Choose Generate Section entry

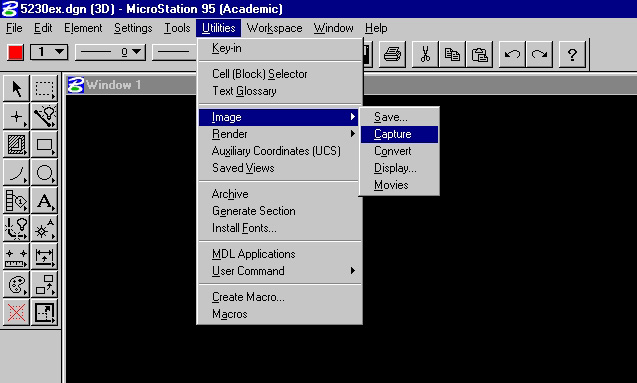pyautogui.click(x=279, y=211)
